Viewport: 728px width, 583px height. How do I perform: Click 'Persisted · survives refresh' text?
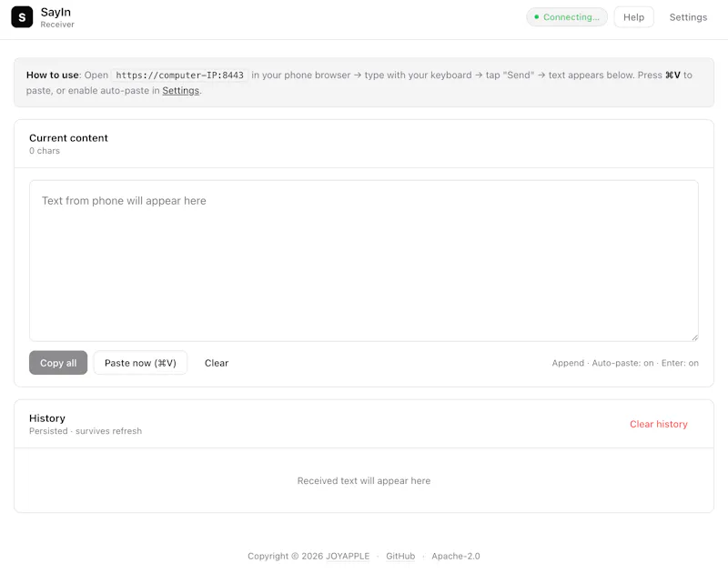click(86, 431)
